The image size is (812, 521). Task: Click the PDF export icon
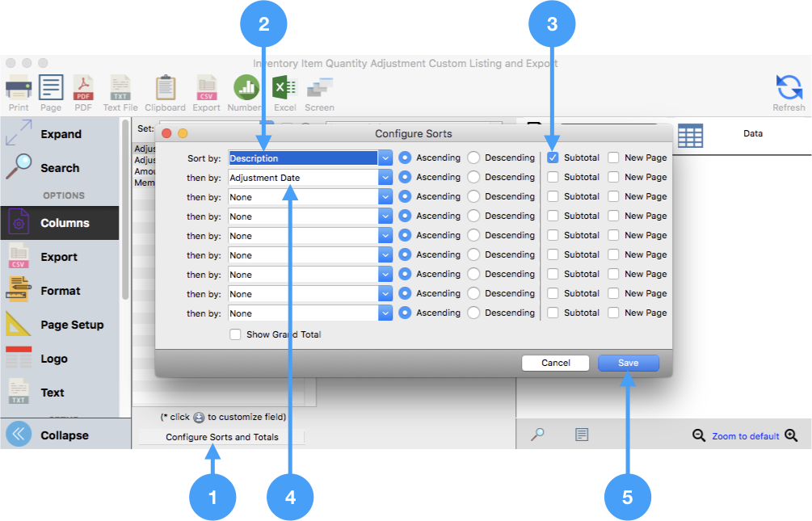pos(83,89)
